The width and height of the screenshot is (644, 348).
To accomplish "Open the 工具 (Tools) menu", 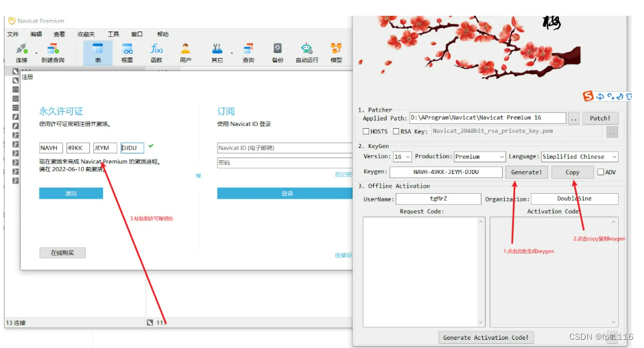I will point(113,34).
